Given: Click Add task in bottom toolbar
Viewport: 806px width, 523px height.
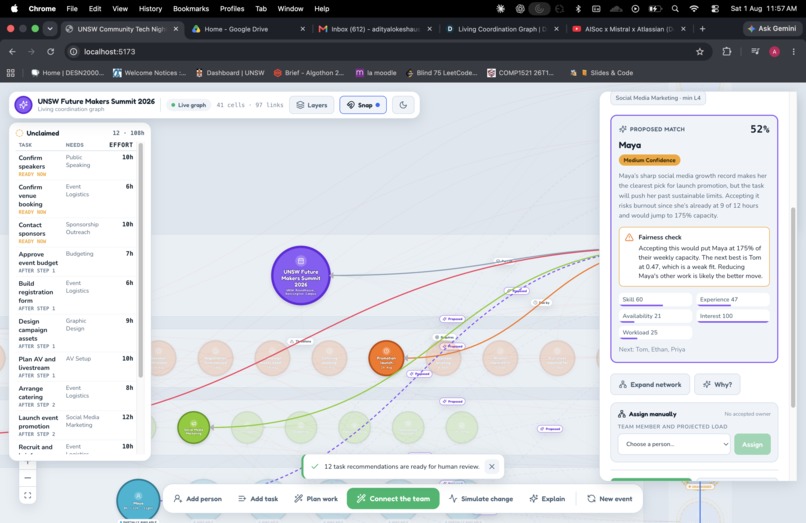Looking at the screenshot, I should (258, 498).
